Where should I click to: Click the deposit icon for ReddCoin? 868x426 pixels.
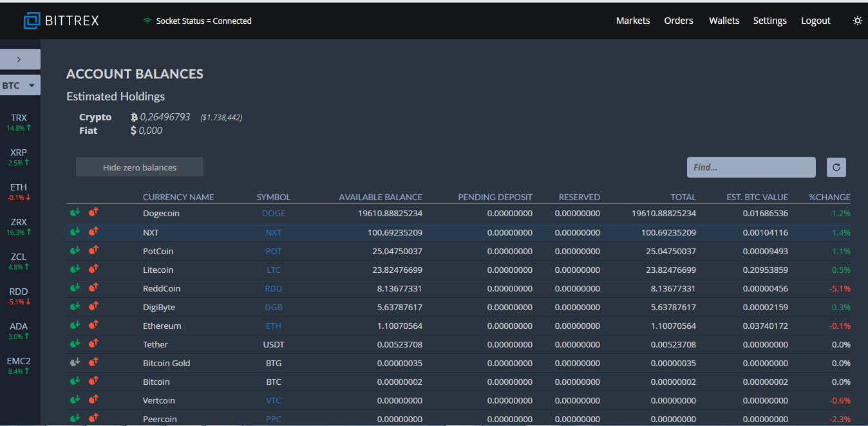pyautogui.click(x=75, y=287)
